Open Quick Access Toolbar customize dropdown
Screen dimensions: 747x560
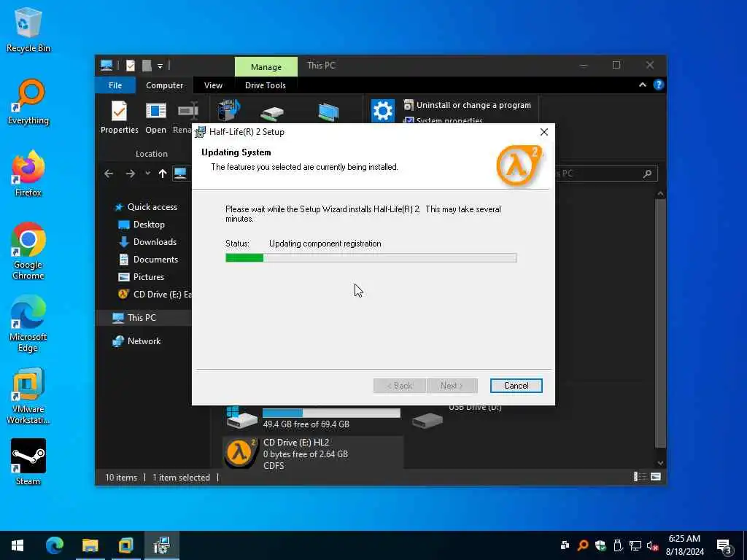(160, 66)
